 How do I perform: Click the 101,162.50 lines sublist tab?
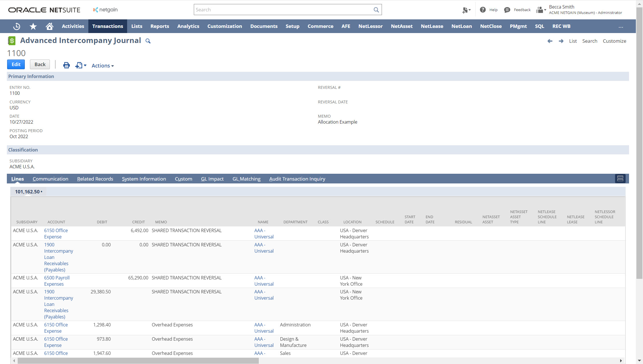coord(29,192)
